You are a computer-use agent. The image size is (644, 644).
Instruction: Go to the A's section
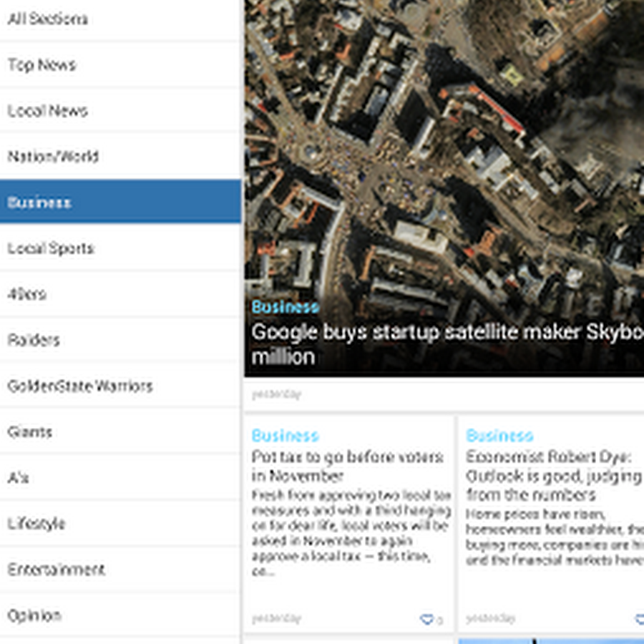point(120,478)
